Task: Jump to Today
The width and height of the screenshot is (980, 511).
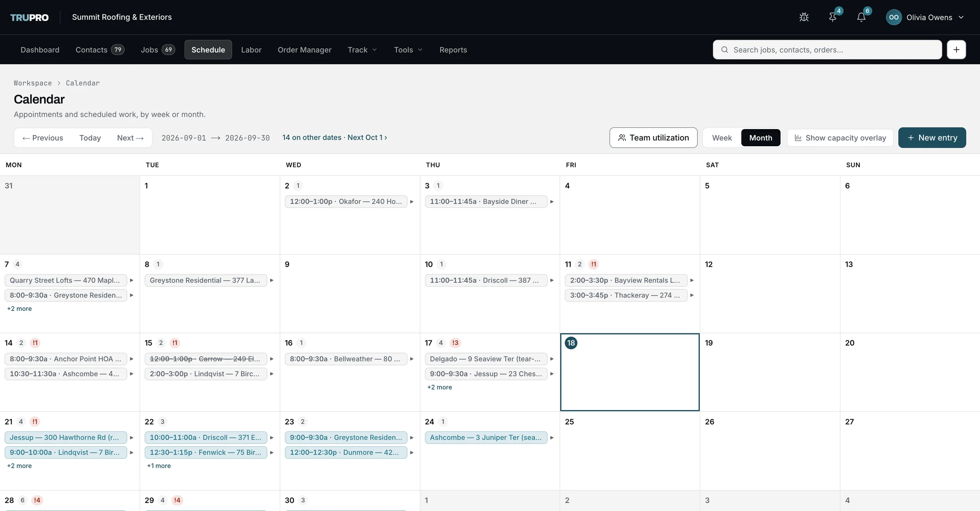Action: click(90, 138)
